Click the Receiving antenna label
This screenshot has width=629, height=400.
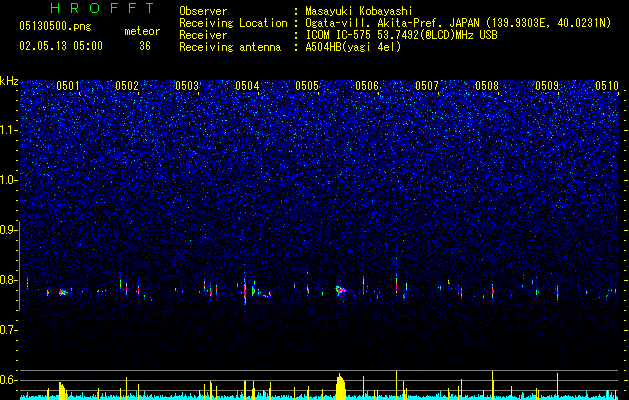tap(230, 47)
